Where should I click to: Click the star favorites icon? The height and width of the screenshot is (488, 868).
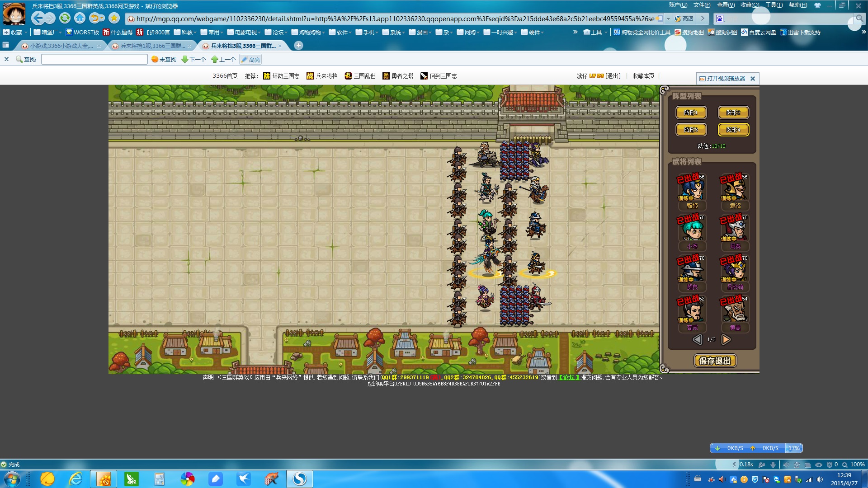click(x=114, y=18)
